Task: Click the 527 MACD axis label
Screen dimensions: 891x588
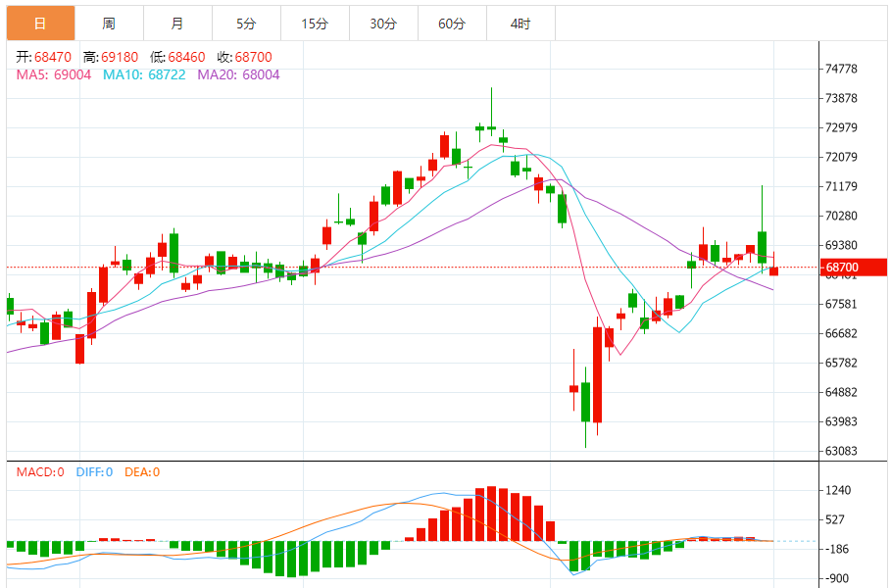Action: [834, 519]
